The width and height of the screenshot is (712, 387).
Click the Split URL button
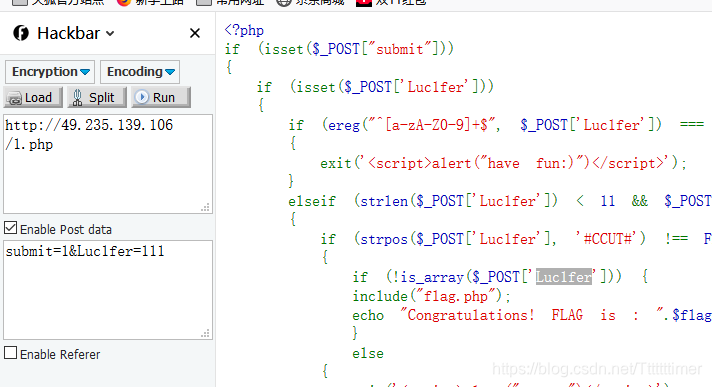click(x=97, y=98)
